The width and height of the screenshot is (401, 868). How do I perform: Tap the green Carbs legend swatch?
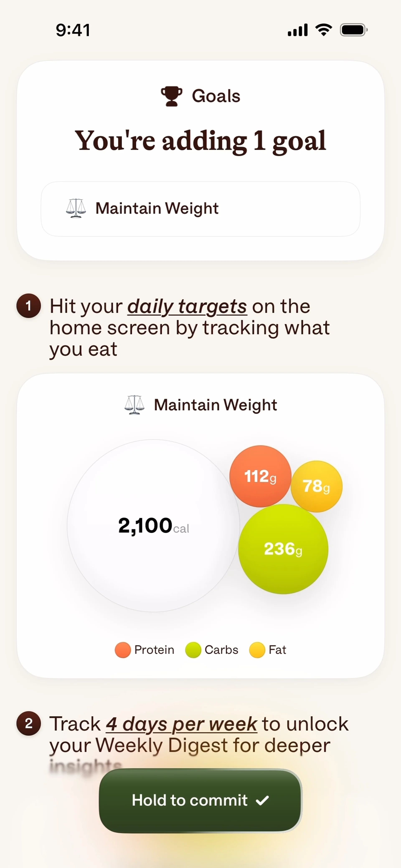point(193,650)
